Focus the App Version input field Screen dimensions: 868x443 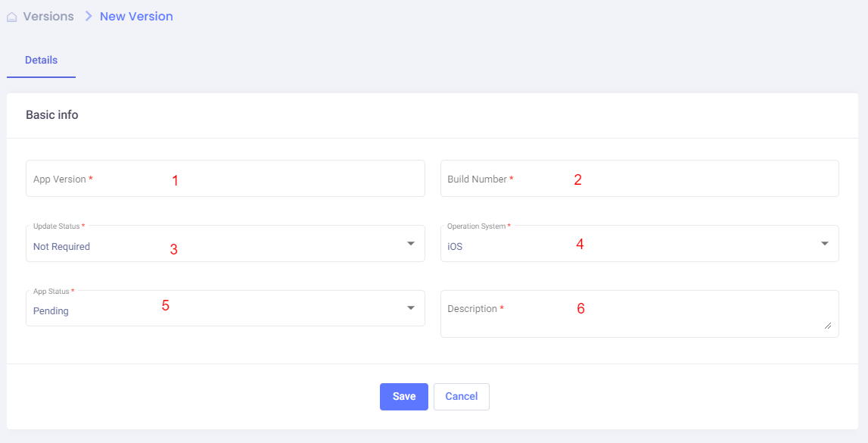coord(225,179)
